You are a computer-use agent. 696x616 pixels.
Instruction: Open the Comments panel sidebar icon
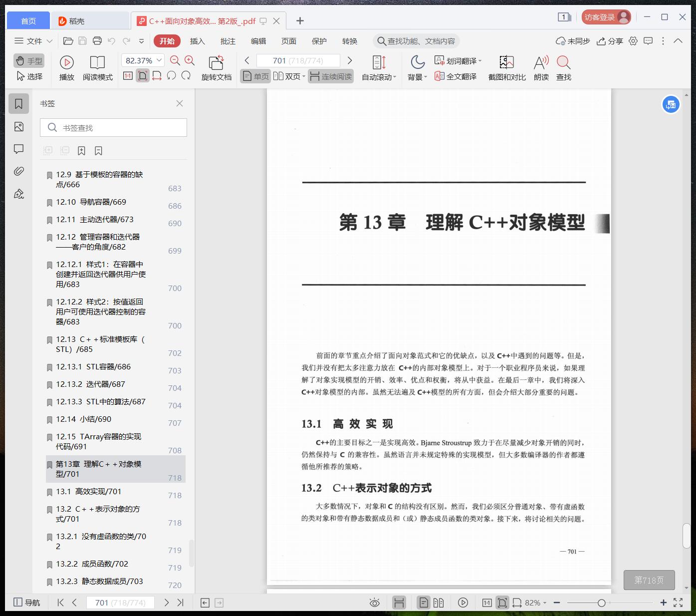pyautogui.click(x=19, y=149)
